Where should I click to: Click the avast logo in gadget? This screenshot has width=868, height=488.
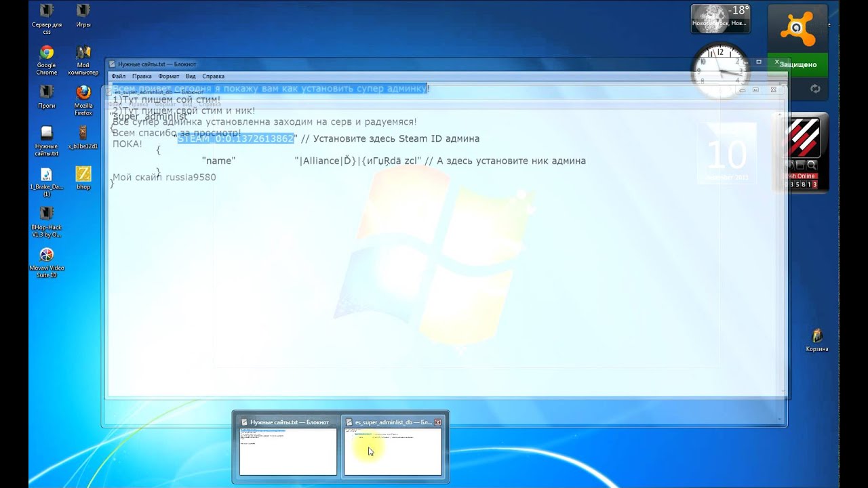point(797,29)
